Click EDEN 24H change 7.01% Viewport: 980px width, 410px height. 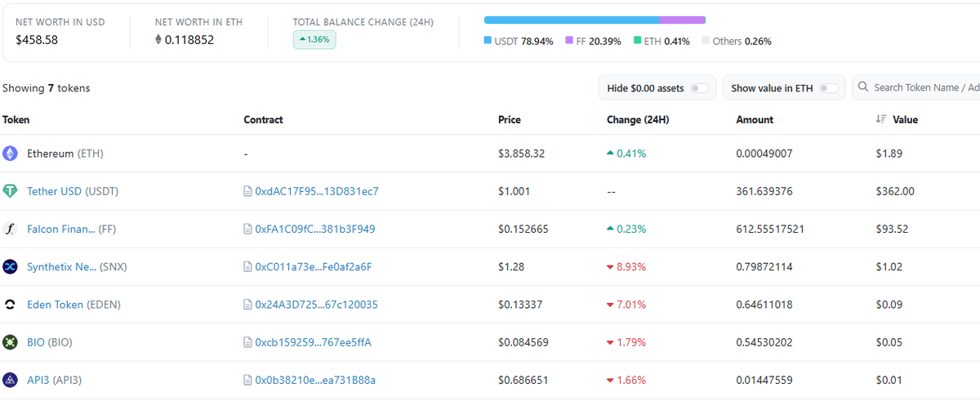(x=631, y=305)
